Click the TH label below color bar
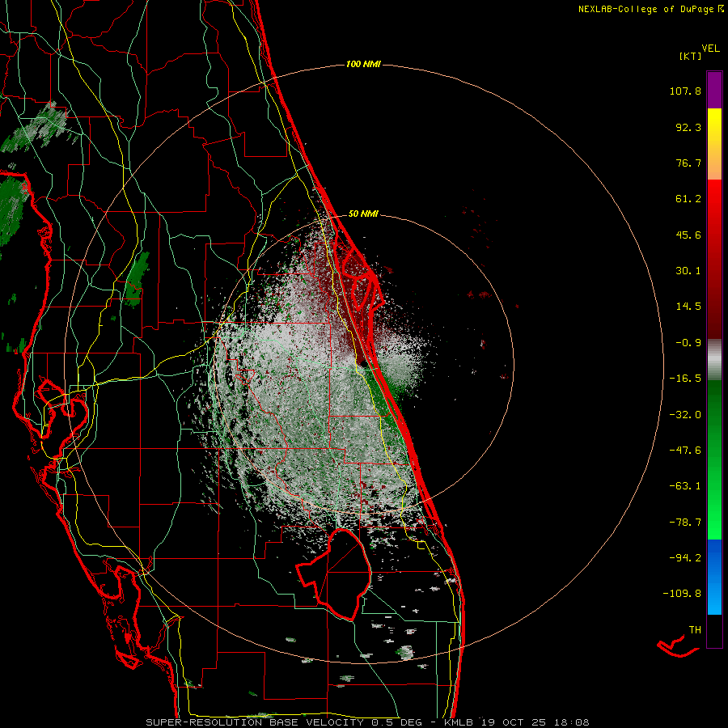The height and width of the screenshot is (728, 728). pos(695,630)
